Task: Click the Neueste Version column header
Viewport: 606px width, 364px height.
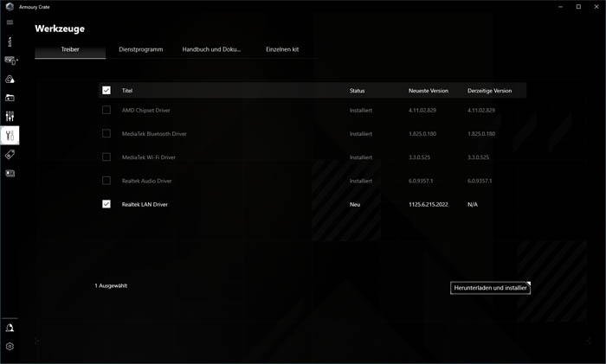Action: tap(429, 91)
